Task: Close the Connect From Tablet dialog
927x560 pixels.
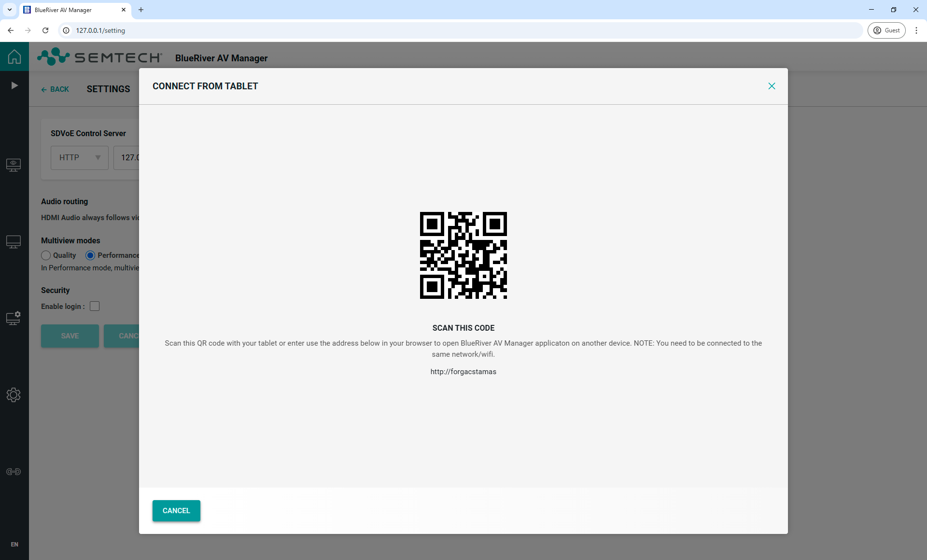Action: [772, 86]
